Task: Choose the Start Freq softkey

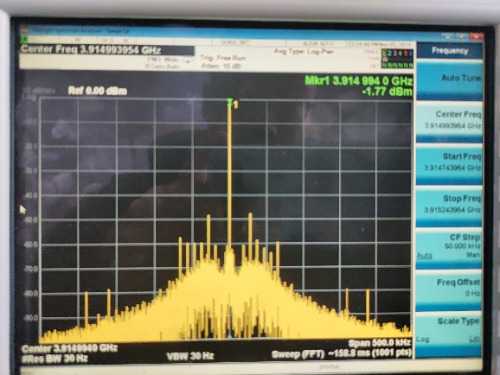Action: 449,163
